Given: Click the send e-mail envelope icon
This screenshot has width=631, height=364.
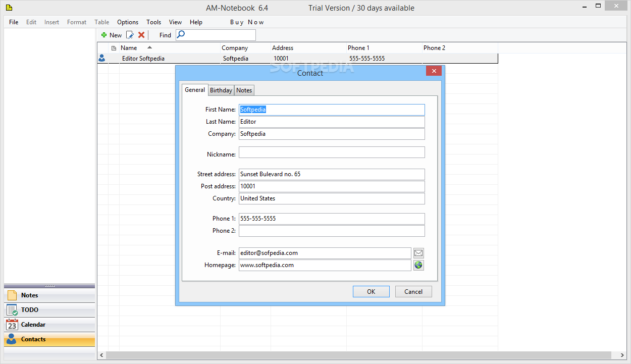Looking at the screenshot, I should [x=418, y=253].
